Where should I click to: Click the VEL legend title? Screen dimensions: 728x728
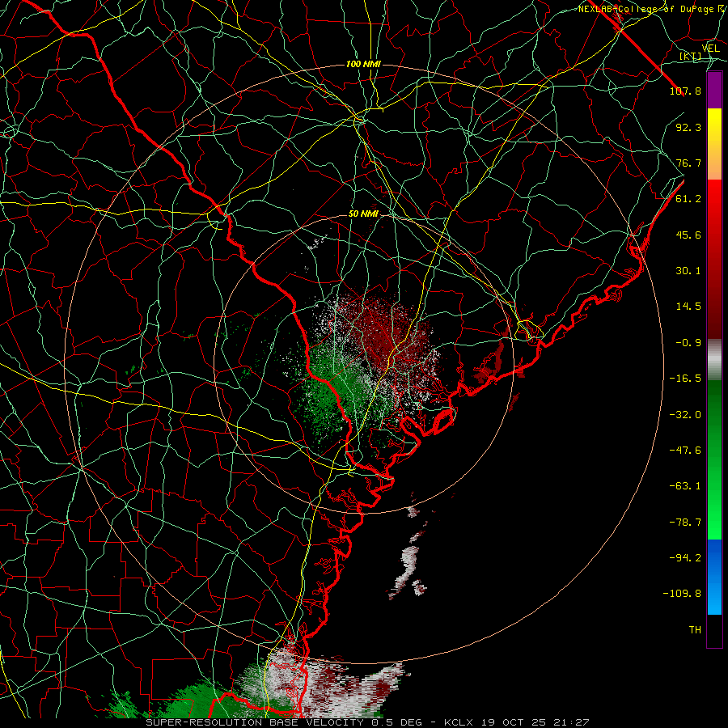point(710,49)
